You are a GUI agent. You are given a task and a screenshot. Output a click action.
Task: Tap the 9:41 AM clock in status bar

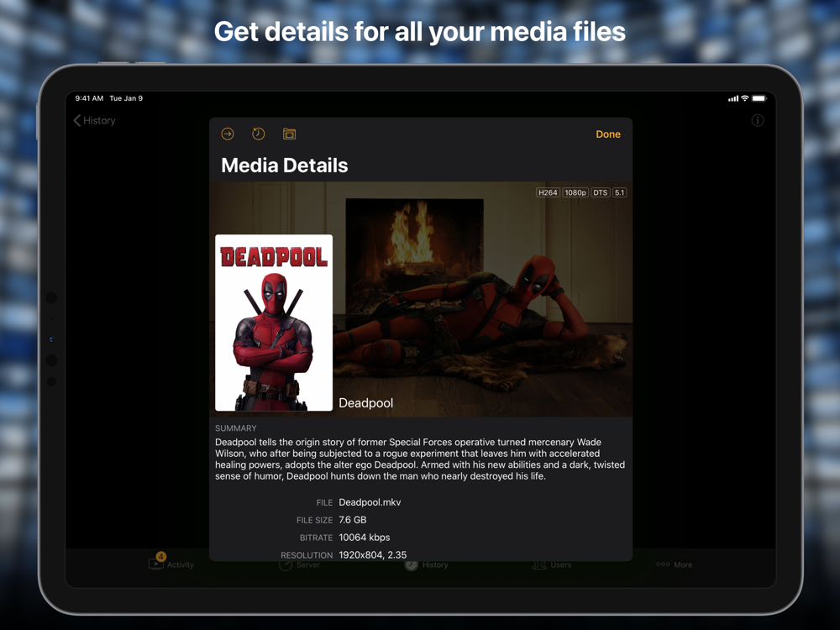[x=89, y=98]
